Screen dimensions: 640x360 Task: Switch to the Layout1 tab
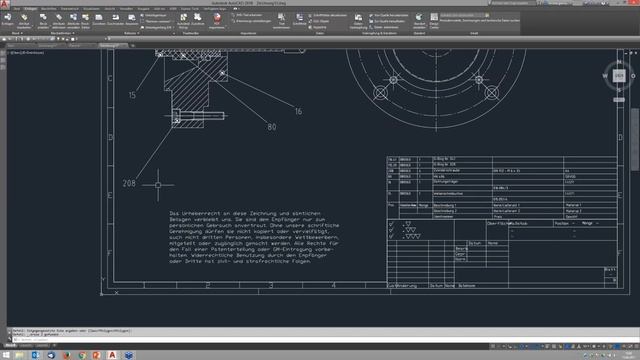pos(26,346)
